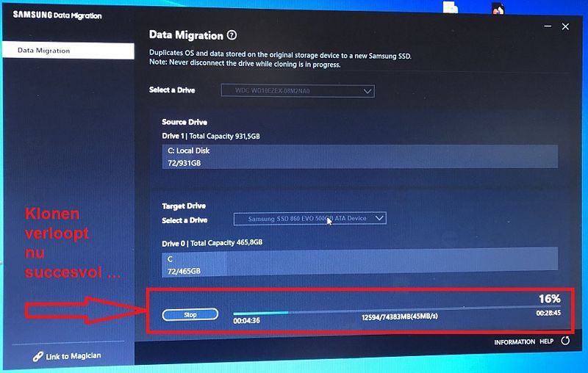588x373 pixels.
Task: Click the elapsed time 00:04:36
Action: [246, 321]
